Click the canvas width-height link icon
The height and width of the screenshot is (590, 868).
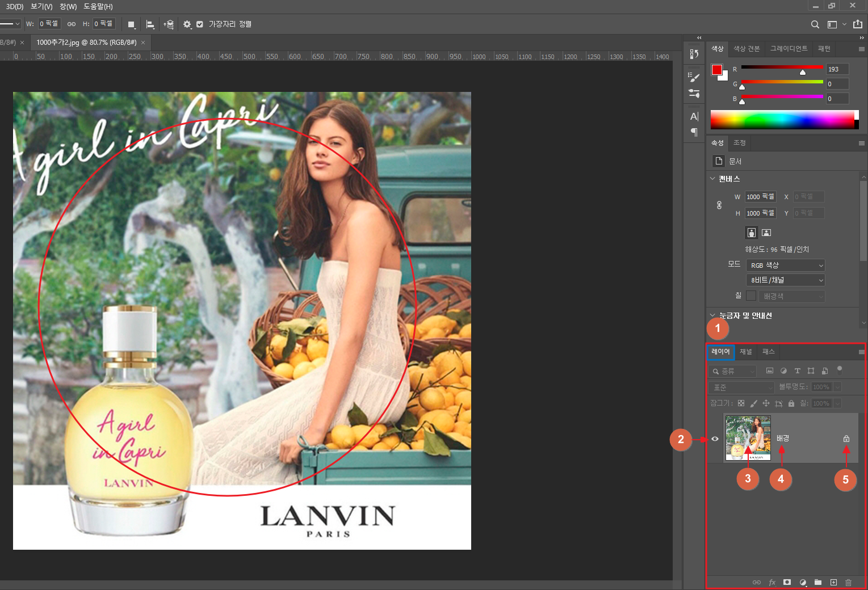click(x=719, y=205)
